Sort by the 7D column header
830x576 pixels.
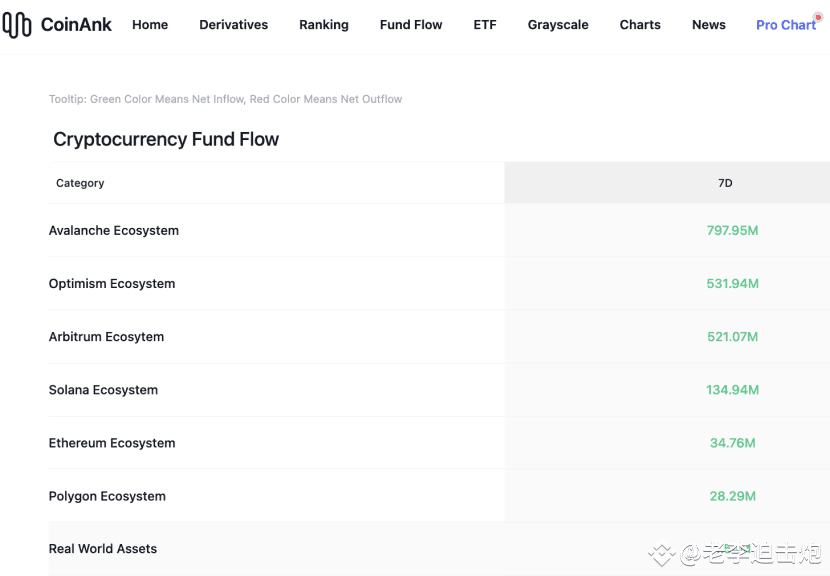coord(725,183)
